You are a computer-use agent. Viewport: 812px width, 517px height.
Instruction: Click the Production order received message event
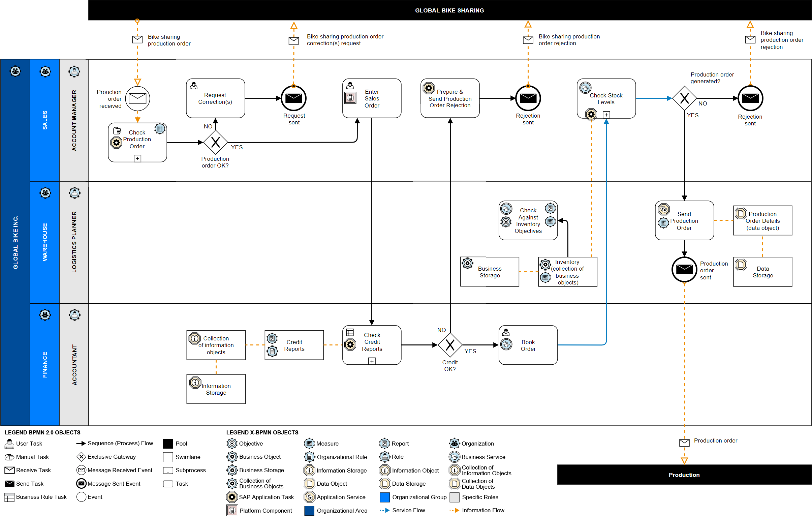137,98
